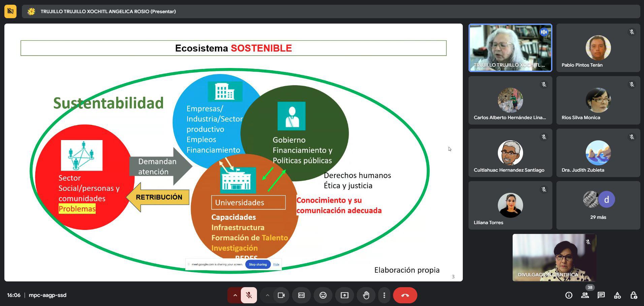Screen dimensions: 644x306
Task: Select Dra. Judith Zubieta participant tile
Action: coord(598,153)
